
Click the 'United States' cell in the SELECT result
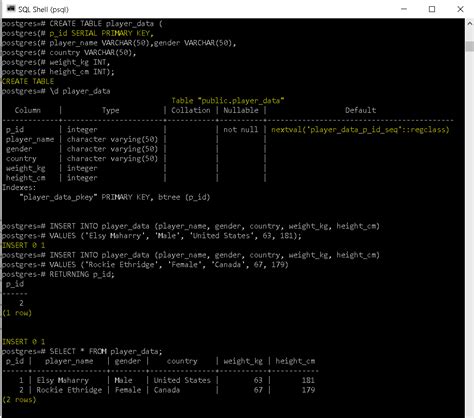pyautogui.click(x=182, y=381)
